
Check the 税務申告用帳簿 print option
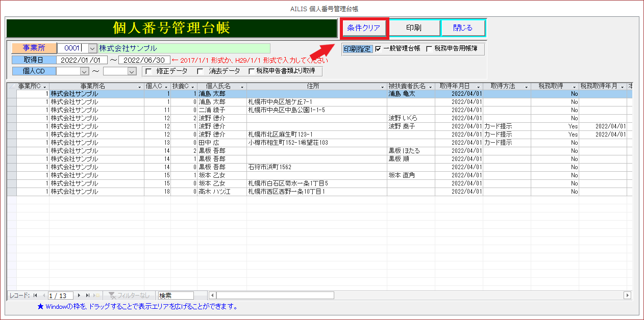[x=429, y=49]
